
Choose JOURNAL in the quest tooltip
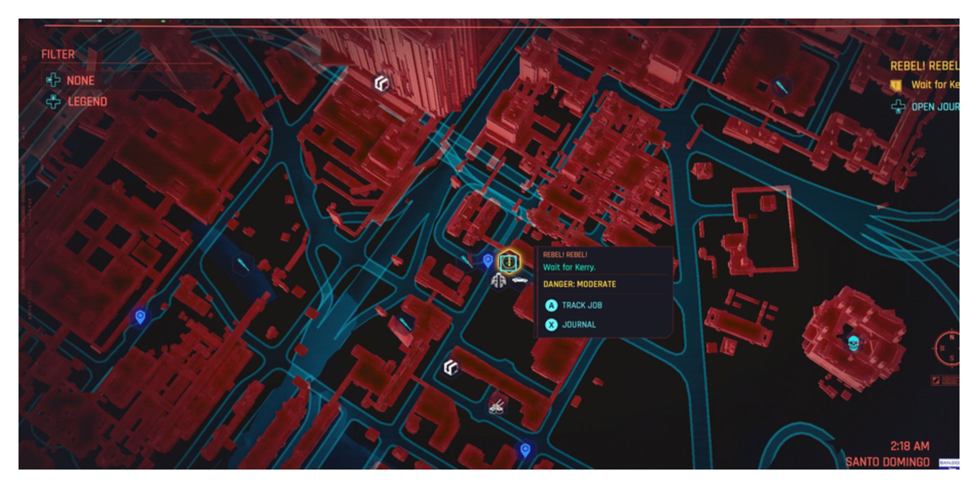tap(579, 325)
